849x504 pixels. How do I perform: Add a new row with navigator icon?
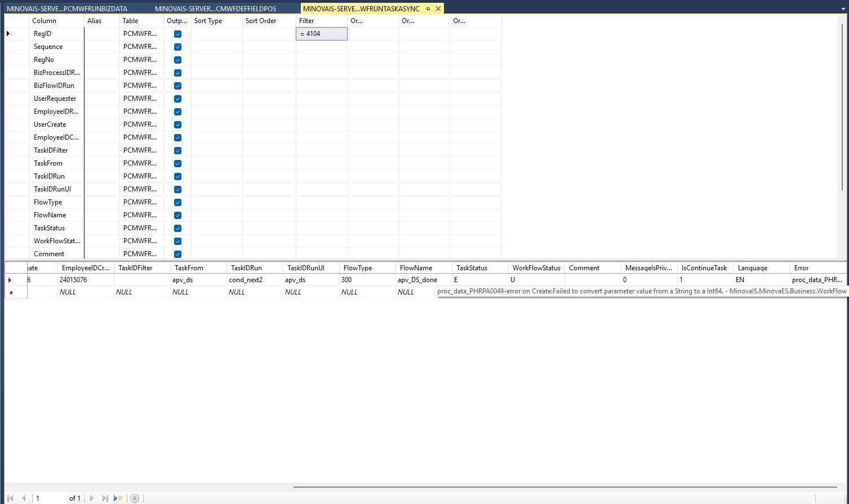tap(118, 498)
